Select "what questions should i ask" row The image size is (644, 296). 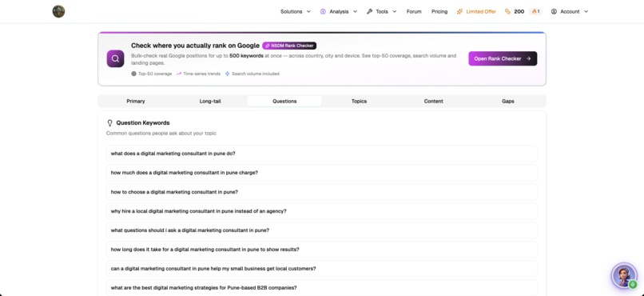coord(321,230)
